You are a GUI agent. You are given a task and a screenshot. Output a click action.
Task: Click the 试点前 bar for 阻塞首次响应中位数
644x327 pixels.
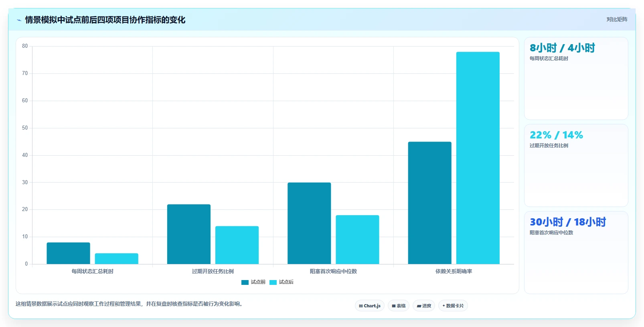tap(309, 223)
